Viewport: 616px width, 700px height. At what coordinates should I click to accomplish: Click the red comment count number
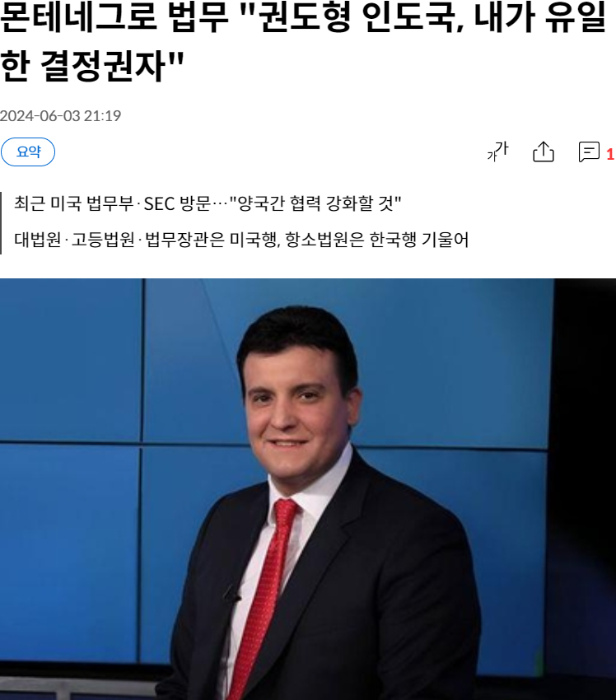click(x=610, y=155)
